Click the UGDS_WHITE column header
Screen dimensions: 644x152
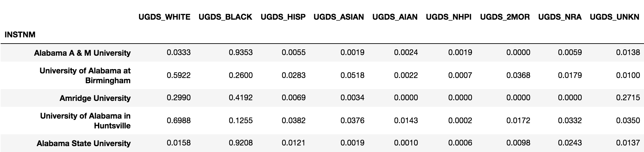164,17
